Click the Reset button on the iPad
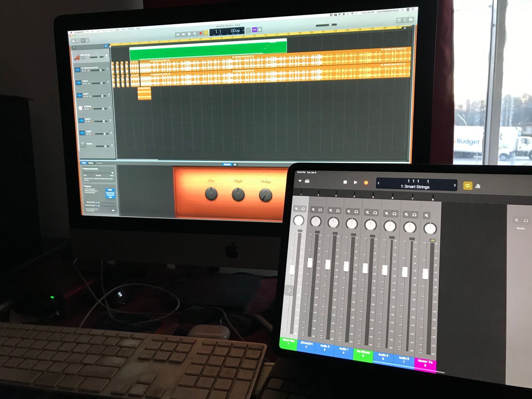 (520, 228)
